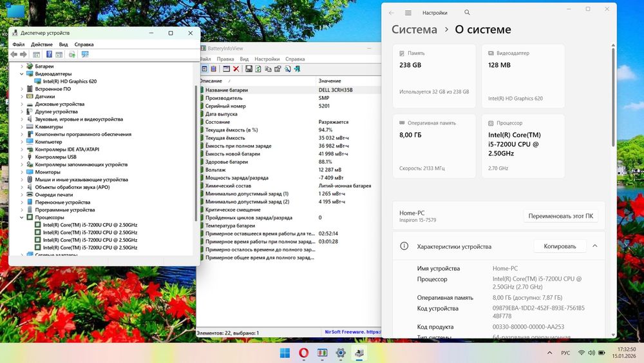The image size is (644, 363).
Task: Collapse the Характеристики устройства section chevron
Action: pyautogui.click(x=594, y=246)
